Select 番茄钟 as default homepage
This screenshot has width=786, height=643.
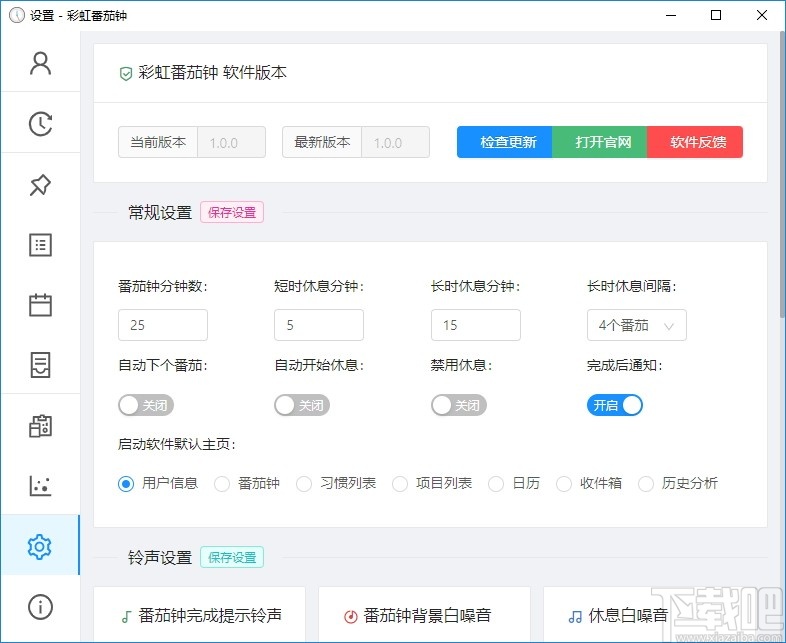point(222,484)
